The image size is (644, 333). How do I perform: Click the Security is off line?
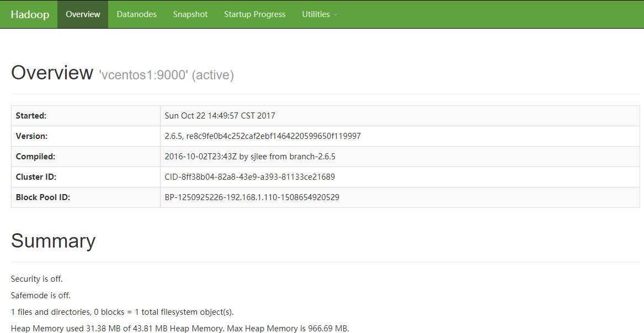pos(36,279)
